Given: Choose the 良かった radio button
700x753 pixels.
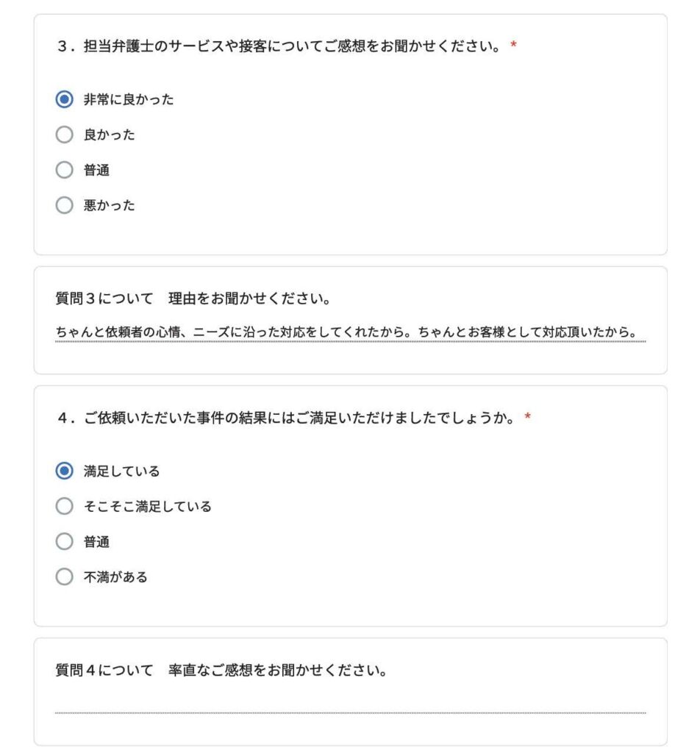Looking at the screenshot, I should click(x=64, y=135).
